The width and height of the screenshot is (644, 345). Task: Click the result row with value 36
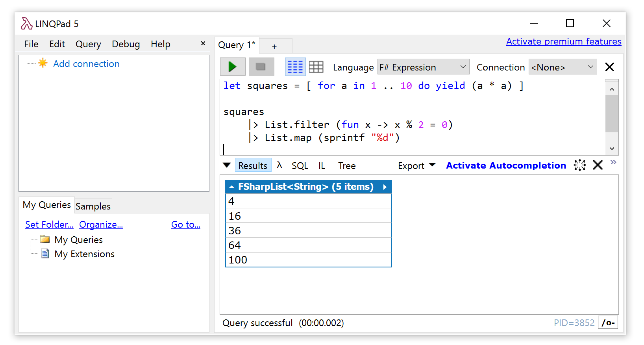308,230
